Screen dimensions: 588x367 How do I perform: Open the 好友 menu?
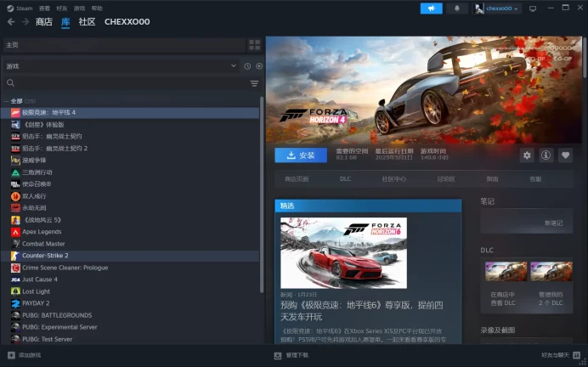point(62,8)
